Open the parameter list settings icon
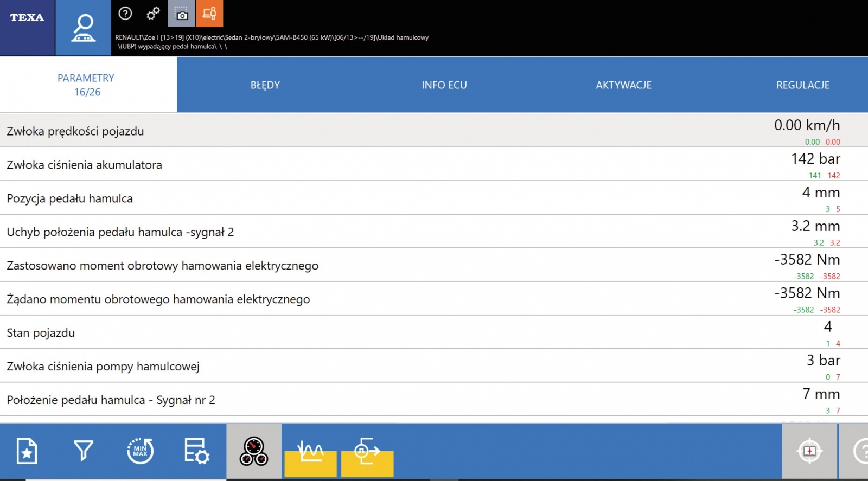Viewport: 868px width, 481px height. pyautogui.click(x=196, y=451)
